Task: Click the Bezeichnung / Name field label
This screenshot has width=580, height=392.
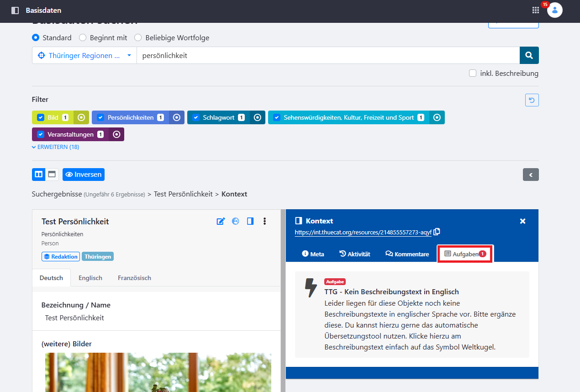Action: 76,305
